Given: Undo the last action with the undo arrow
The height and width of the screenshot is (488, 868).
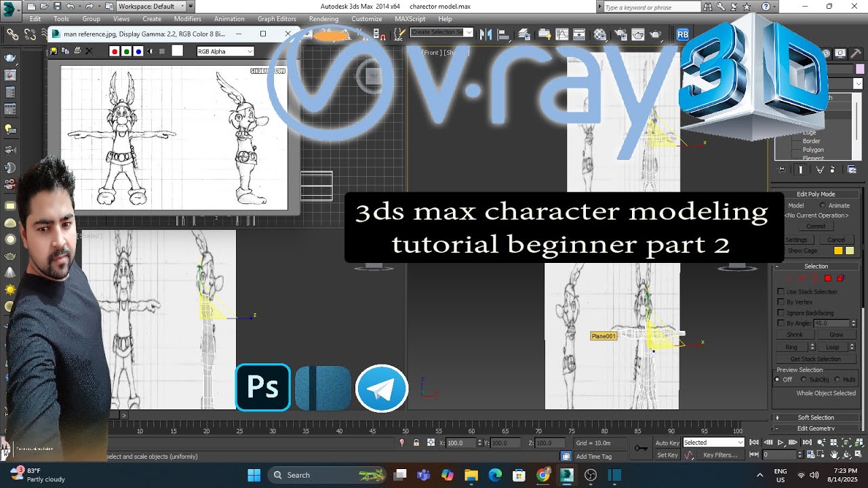Looking at the screenshot, I should coord(70,6).
